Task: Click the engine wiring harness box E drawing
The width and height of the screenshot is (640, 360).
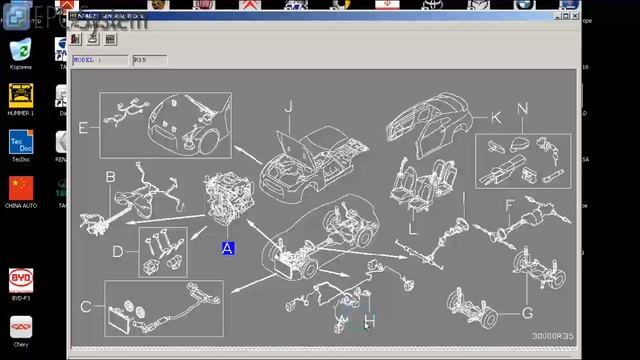Action: (165, 125)
